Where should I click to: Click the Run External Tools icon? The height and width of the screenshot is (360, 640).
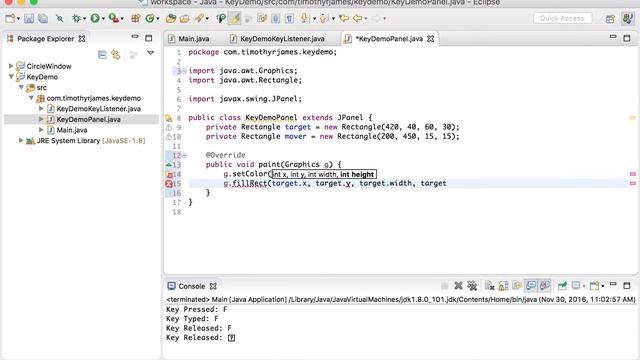pos(114,18)
